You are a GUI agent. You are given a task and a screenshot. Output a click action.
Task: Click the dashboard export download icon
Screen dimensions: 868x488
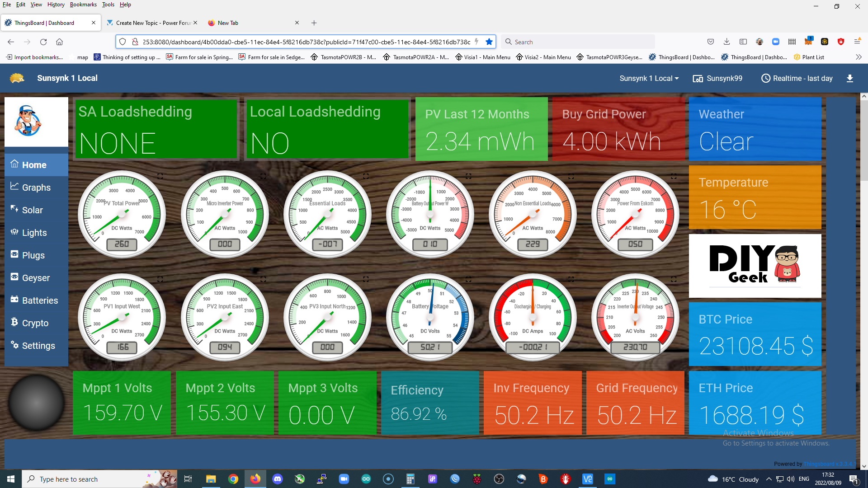tap(849, 78)
